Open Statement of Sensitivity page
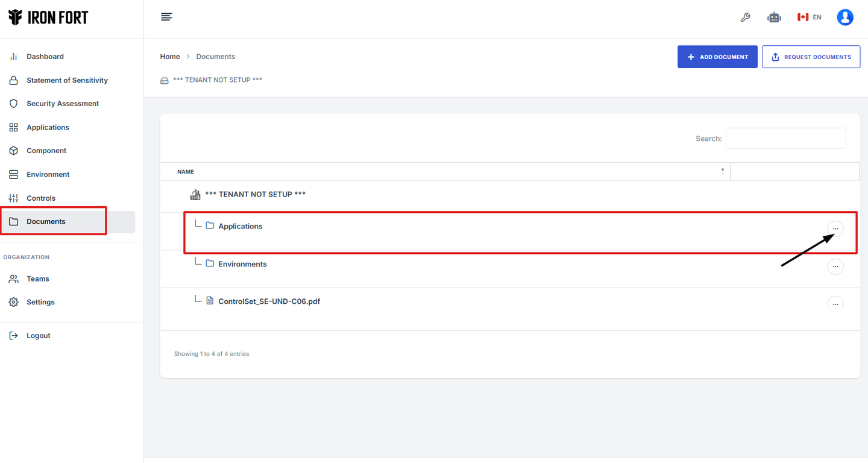This screenshot has width=868, height=463. coord(67,80)
